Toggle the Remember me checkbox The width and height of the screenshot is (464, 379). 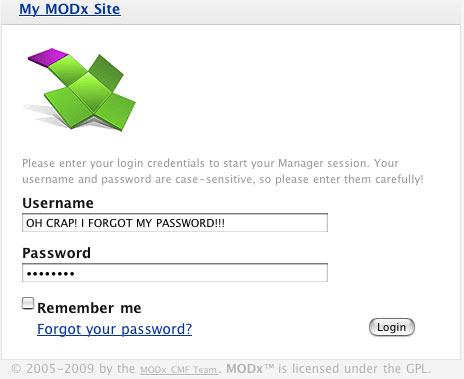click(x=28, y=303)
